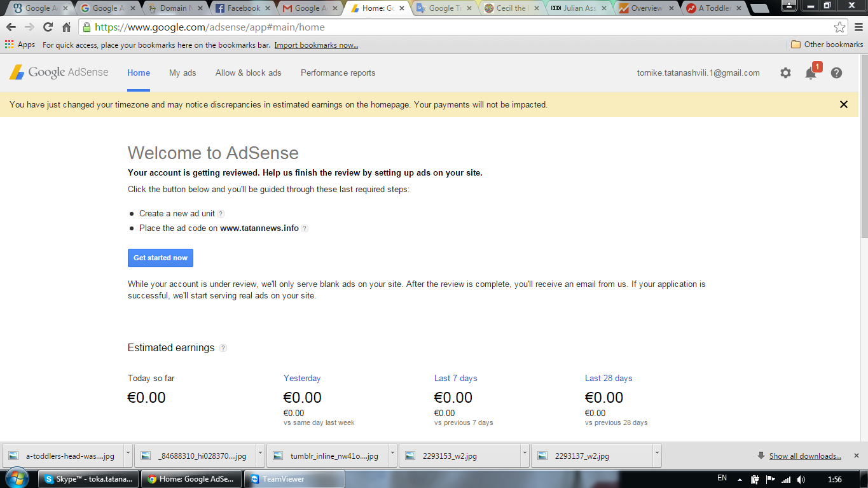This screenshot has height=488, width=868.
Task: Open the Yesterday earnings link
Action: coord(302,378)
